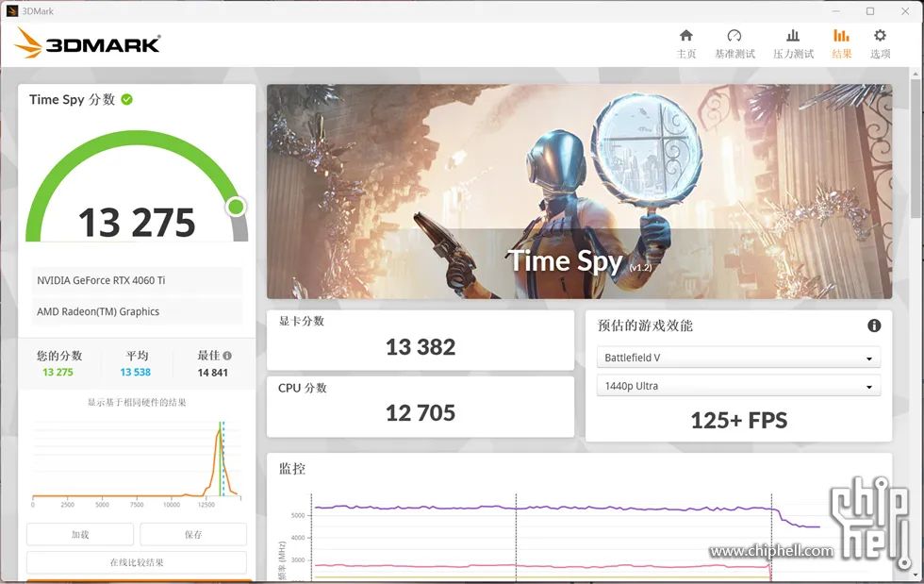Switch to the 结果 results tab

[x=841, y=44]
